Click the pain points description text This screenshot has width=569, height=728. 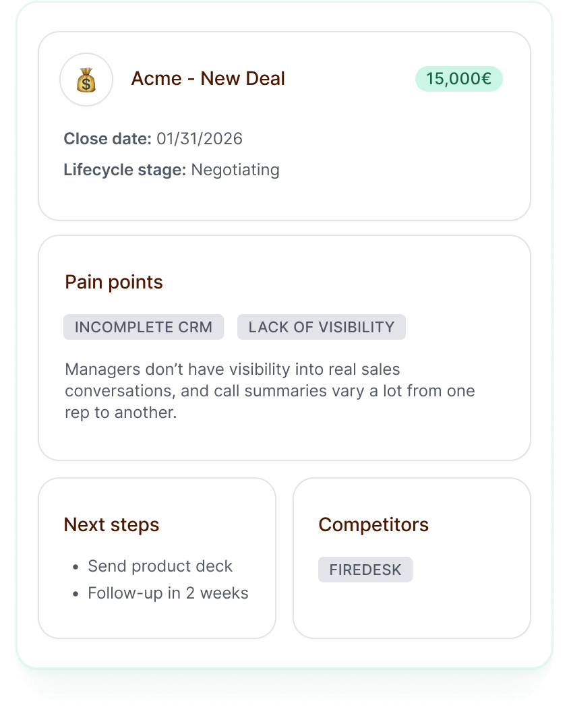269,390
